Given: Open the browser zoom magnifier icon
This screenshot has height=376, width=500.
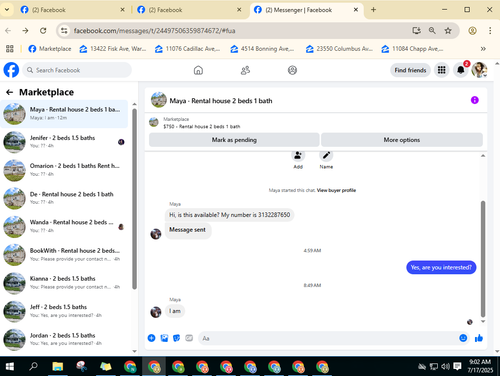Looking at the screenshot, I should [432, 31].
